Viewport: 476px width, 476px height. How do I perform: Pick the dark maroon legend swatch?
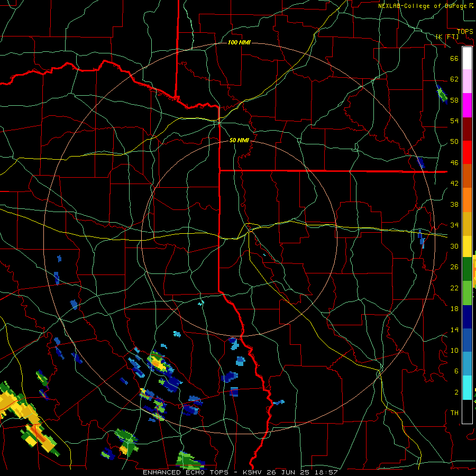point(467,129)
